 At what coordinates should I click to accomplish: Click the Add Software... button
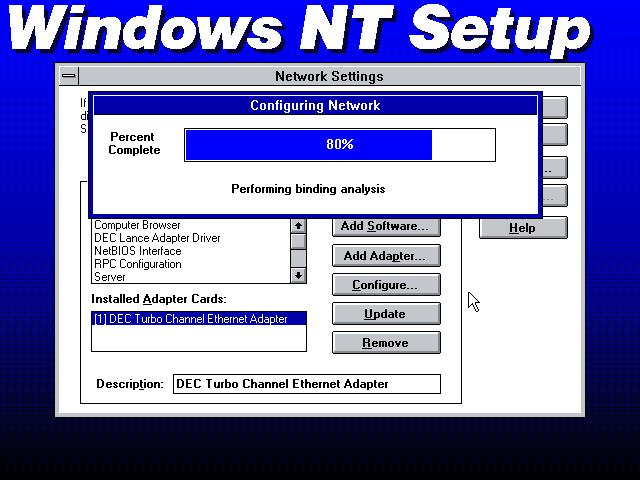[x=386, y=226]
